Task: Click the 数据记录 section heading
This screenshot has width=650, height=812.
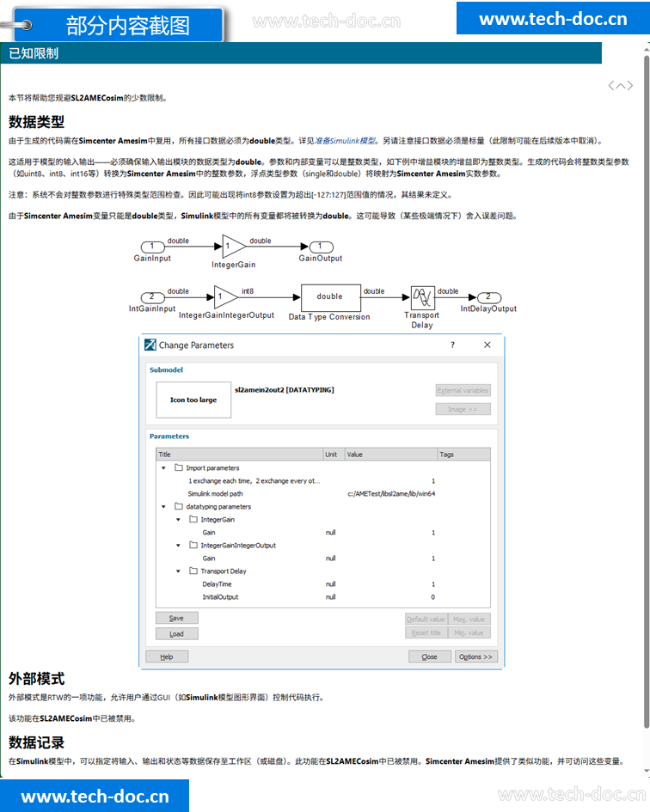Action: (36, 742)
